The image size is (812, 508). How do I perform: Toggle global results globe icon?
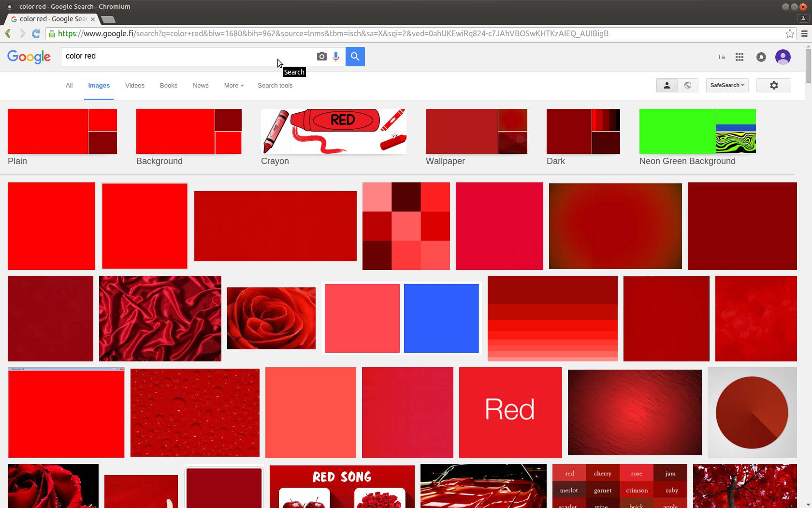pyautogui.click(x=688, y=86)
